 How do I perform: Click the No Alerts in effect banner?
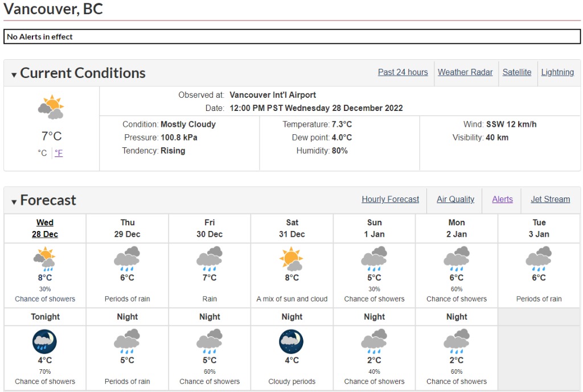tap(291, 37)
